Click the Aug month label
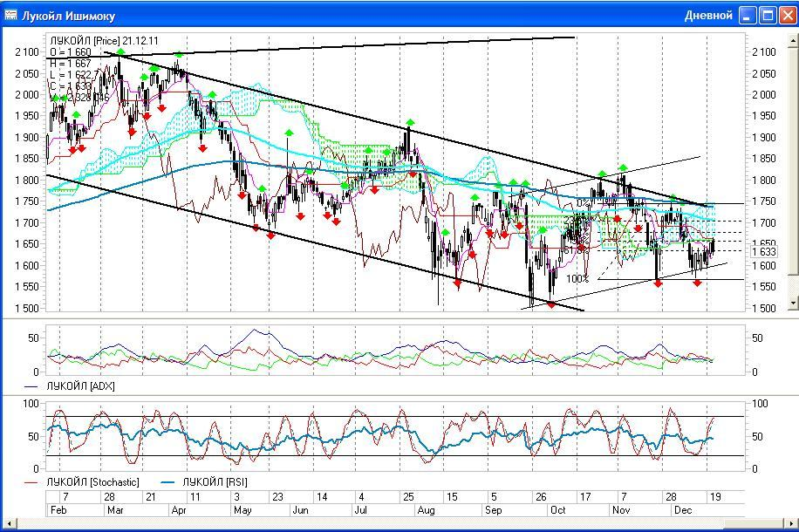Screen dimensions: 799x532 [x=426, y=510]
